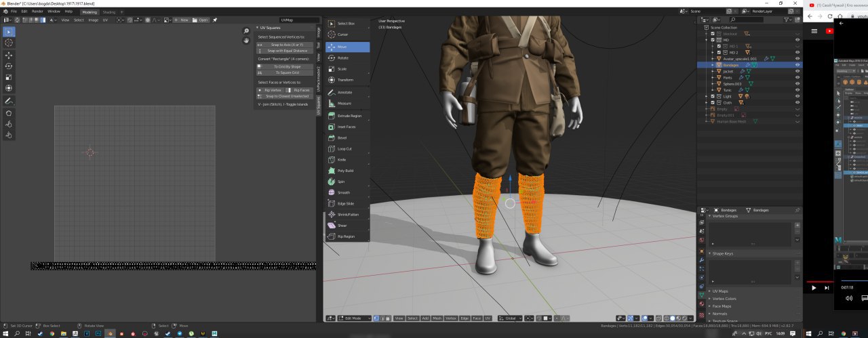Screen dimensions: 868x338
Task: Open the Edit menu
Action: pyautogui.click(x=24, y=12)
